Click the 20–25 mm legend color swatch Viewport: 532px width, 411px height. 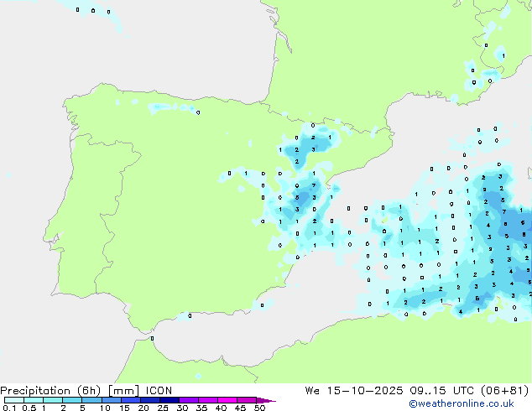point(149,400)
